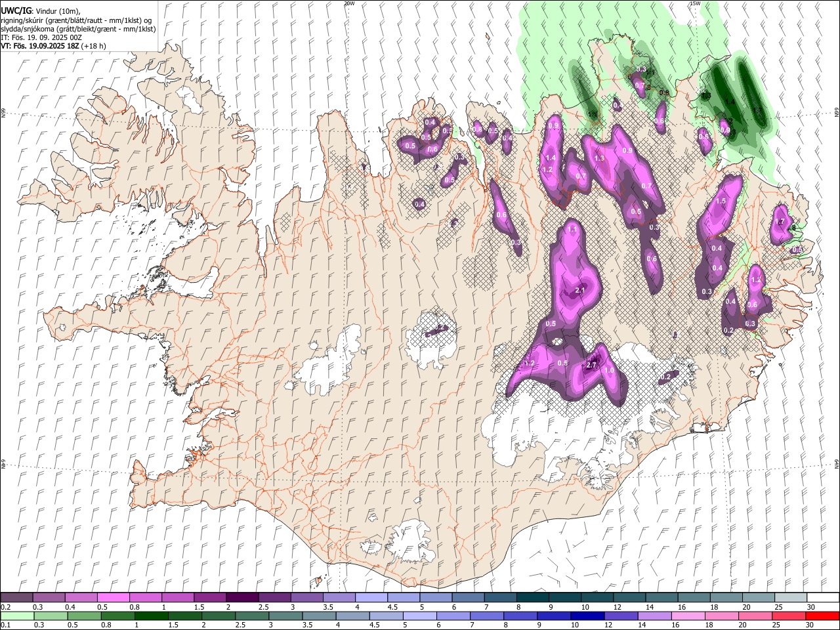Viewport: 840px width, 630px height.
Task: Click the bright red 30 rain swatch
Action: click(822, 616)
